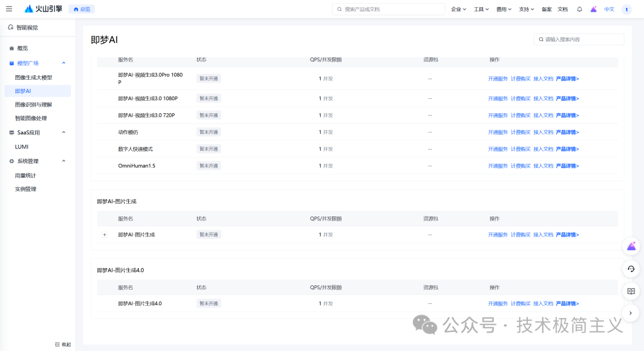Click 开通服务 for 视频生成3.0Pro 1080P
This screenshot has height=351, width=644.
point(498,79)
